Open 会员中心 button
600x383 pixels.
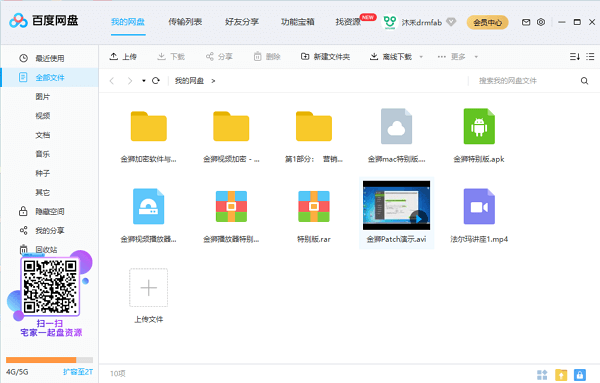pos(488,23)
